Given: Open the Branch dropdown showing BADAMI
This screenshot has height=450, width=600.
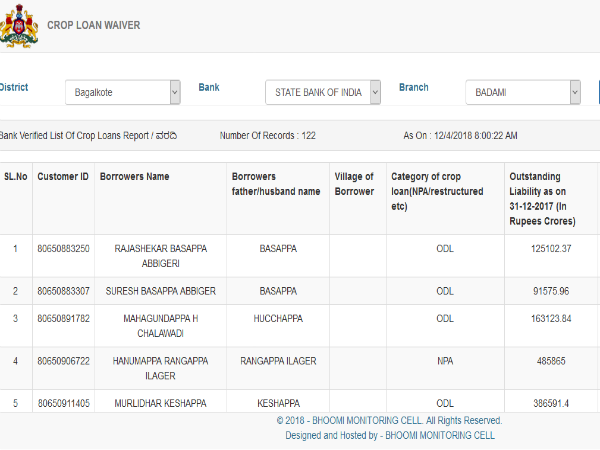Looking at the screenshot, I should 523,92.
